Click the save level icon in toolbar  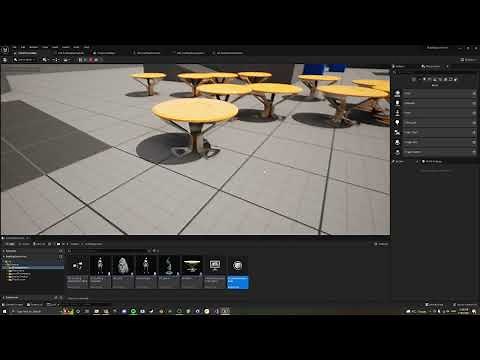tap(5, 60)
